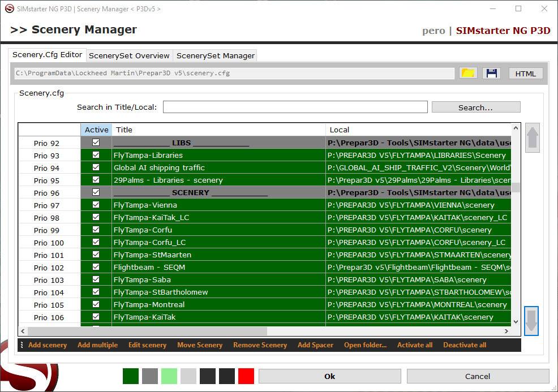Click the SIMstarter logo in the title bar
558x392 pixels.
[x=10, y=8]
